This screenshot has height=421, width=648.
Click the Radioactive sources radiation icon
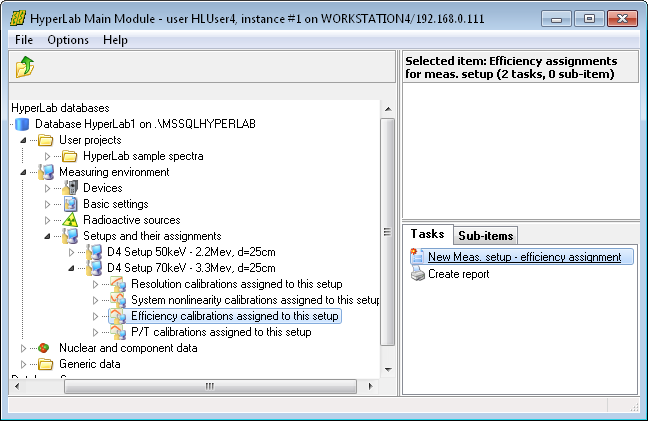(70, 220)
